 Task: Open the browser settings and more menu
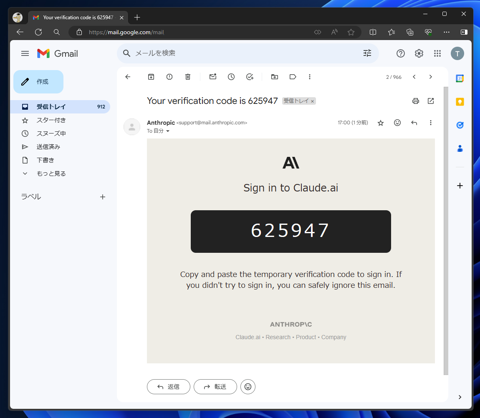(446, 32)
